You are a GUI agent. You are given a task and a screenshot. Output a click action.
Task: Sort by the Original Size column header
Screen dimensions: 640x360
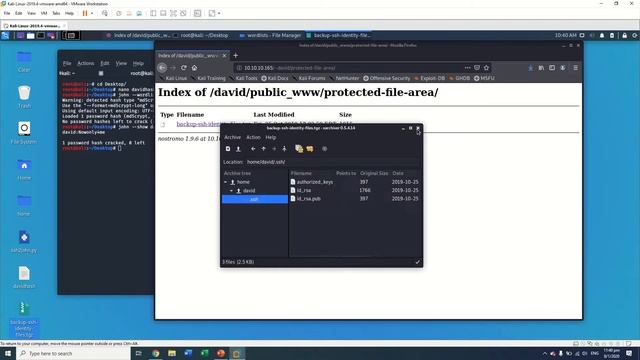tap(374, 173)
